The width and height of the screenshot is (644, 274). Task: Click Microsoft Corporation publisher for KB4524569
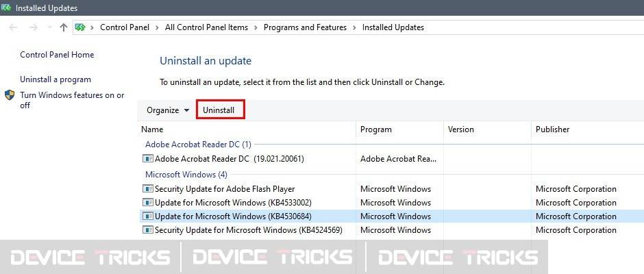(x=575, y=230)
